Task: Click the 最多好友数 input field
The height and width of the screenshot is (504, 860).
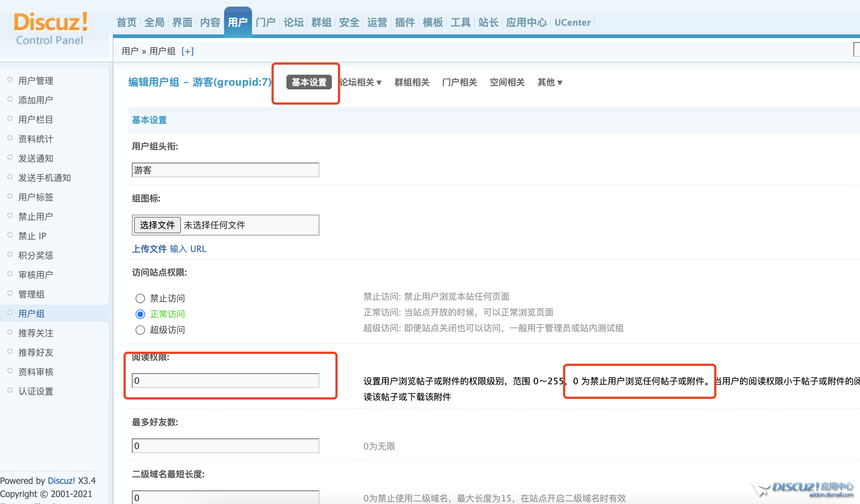Action: [225, 446]
